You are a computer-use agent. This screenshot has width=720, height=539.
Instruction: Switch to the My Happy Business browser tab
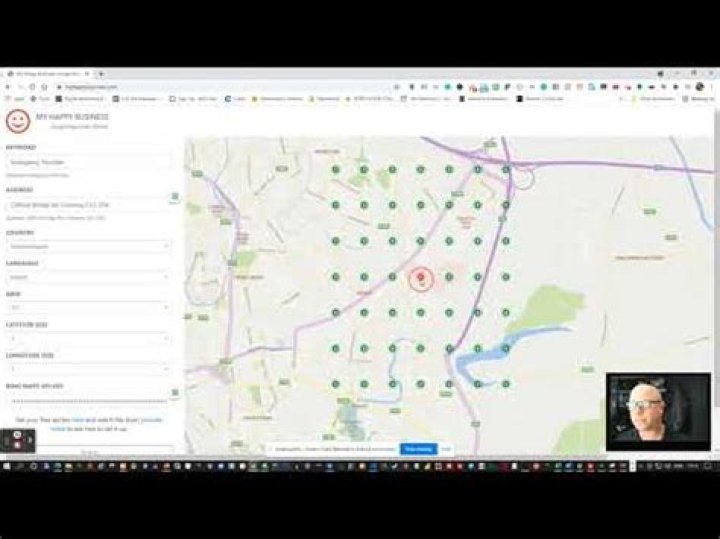[x=48, y=73]
